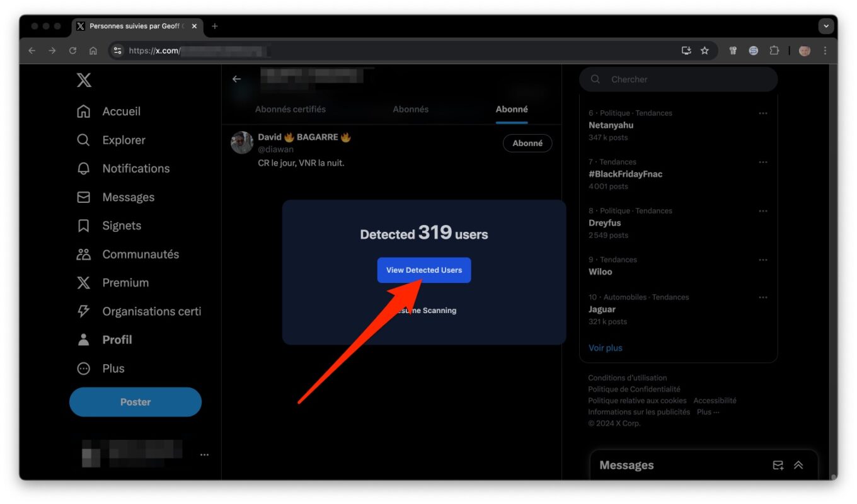Click the Chercher search field
The width and height of the screenshot is (857, 504).
(679, 79)
